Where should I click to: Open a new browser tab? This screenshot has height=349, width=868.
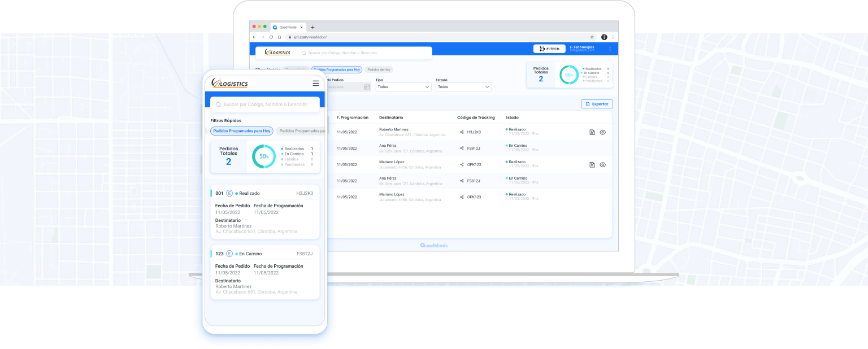pos(313,27)
